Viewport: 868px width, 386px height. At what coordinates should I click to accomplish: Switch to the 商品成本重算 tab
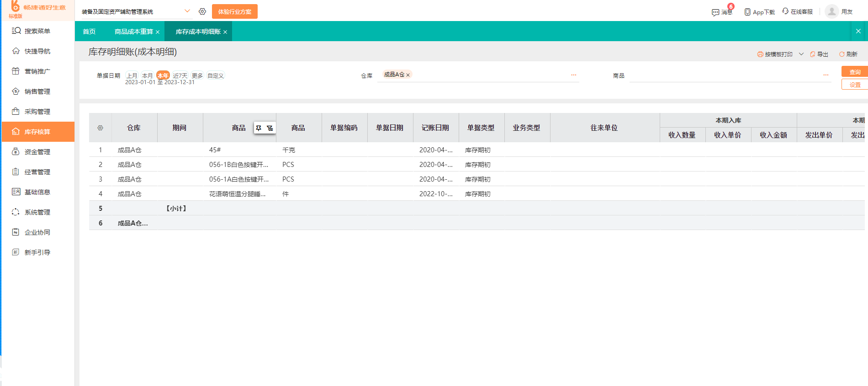pos(133,32)
